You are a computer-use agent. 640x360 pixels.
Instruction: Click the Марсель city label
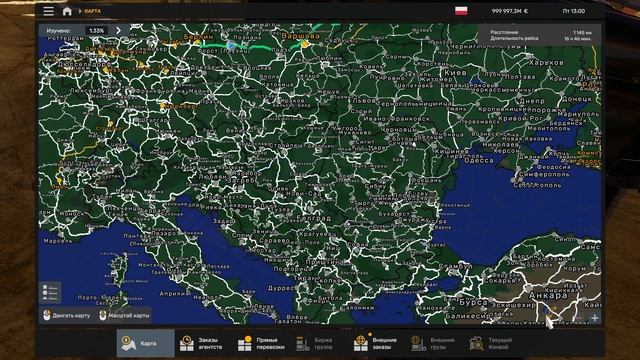58,241
